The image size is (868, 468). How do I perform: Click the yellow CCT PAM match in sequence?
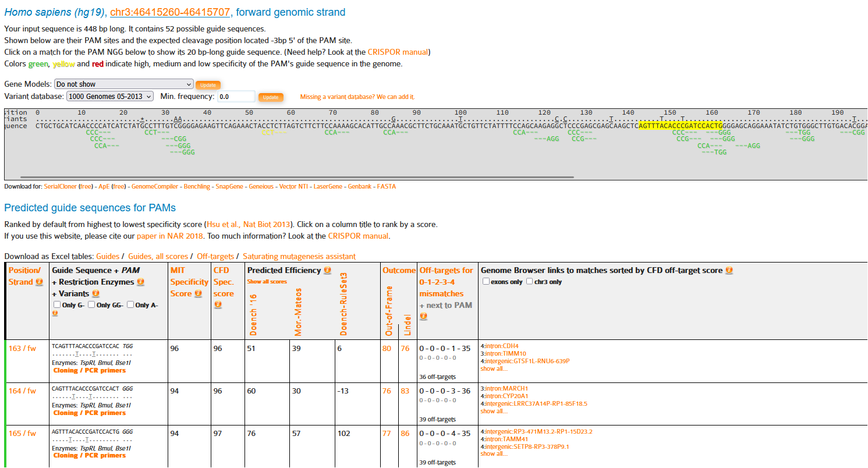pyautogui.click(x=274, y=133)
